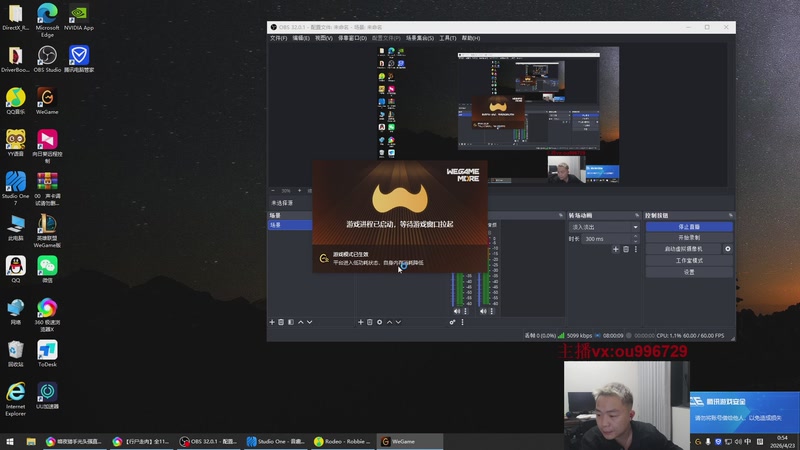This screenshot has height=450, width=800.
Task: Click 开始录制 start recording button
Action: pos(689,238)
